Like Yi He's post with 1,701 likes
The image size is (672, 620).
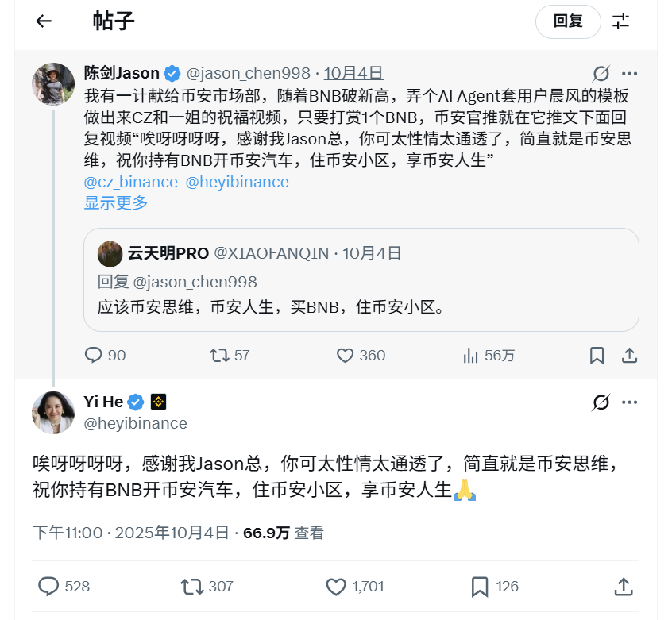[x=337, y=587]
